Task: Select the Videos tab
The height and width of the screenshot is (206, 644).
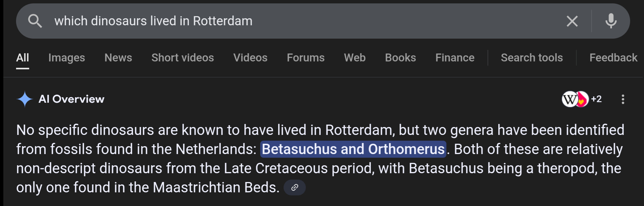Action: pos(250,58)
